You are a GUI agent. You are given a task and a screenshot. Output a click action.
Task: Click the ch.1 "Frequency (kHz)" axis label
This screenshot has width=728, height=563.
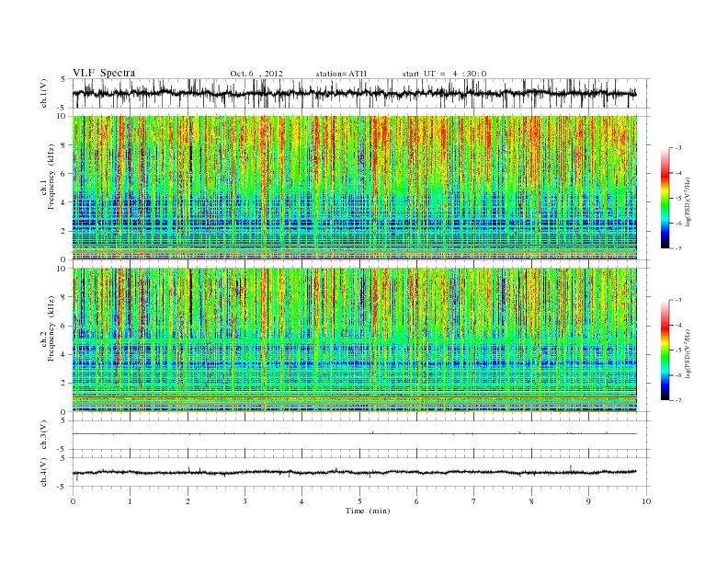pyautogui.click(x=51, y=177)
